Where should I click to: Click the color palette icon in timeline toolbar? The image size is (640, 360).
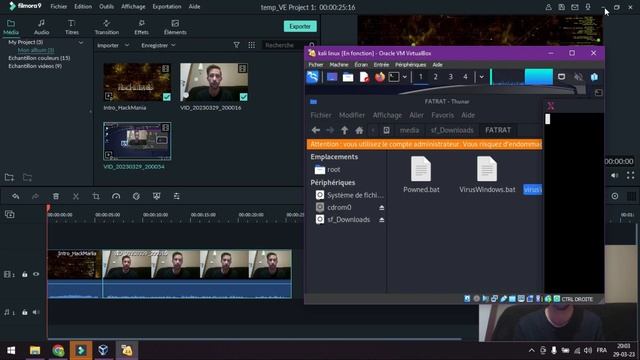(x=136, y=196)
